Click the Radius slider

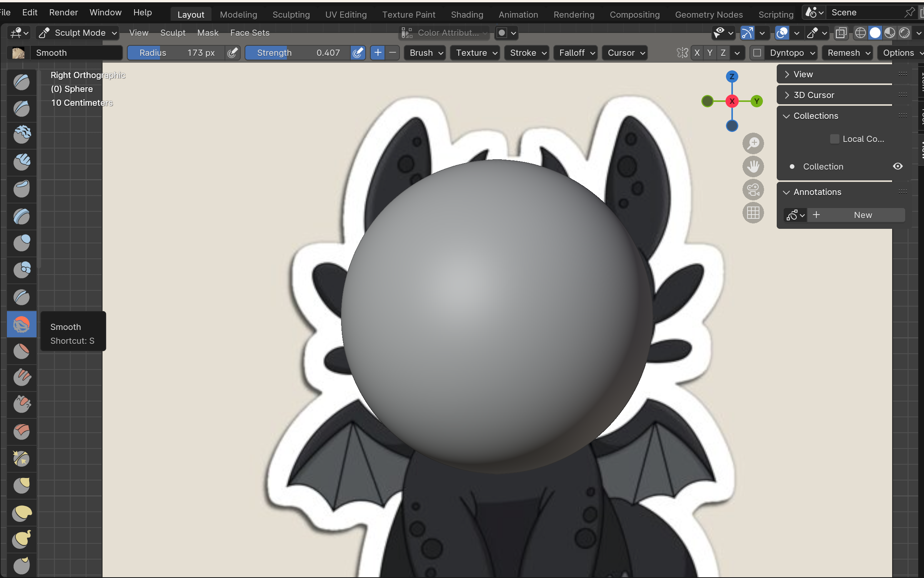point(176,53)
